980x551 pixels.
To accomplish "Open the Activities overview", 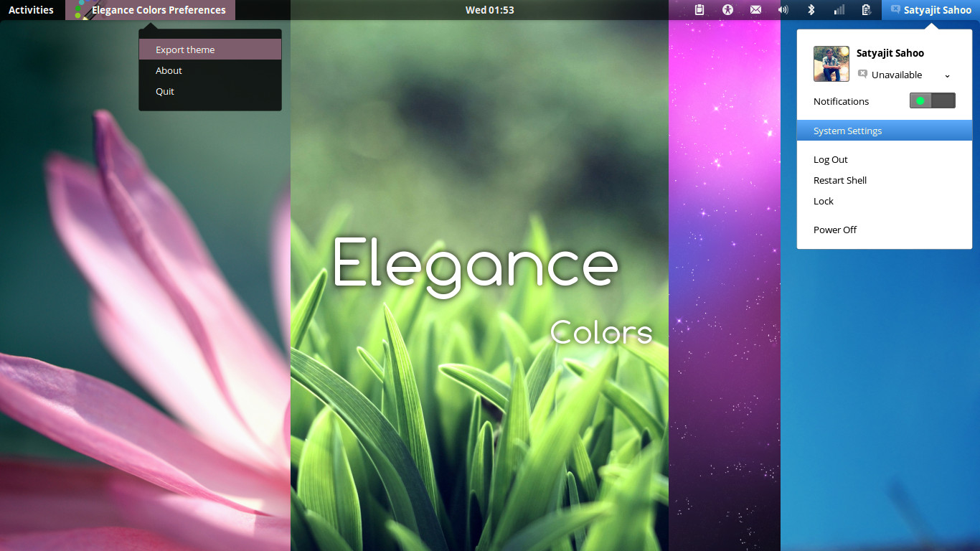I will (31, 9).
